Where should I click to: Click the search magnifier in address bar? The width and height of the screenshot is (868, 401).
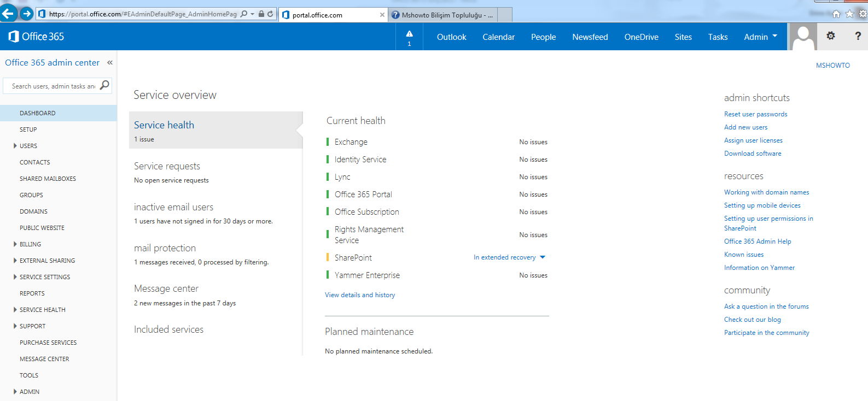pos(244,14)
